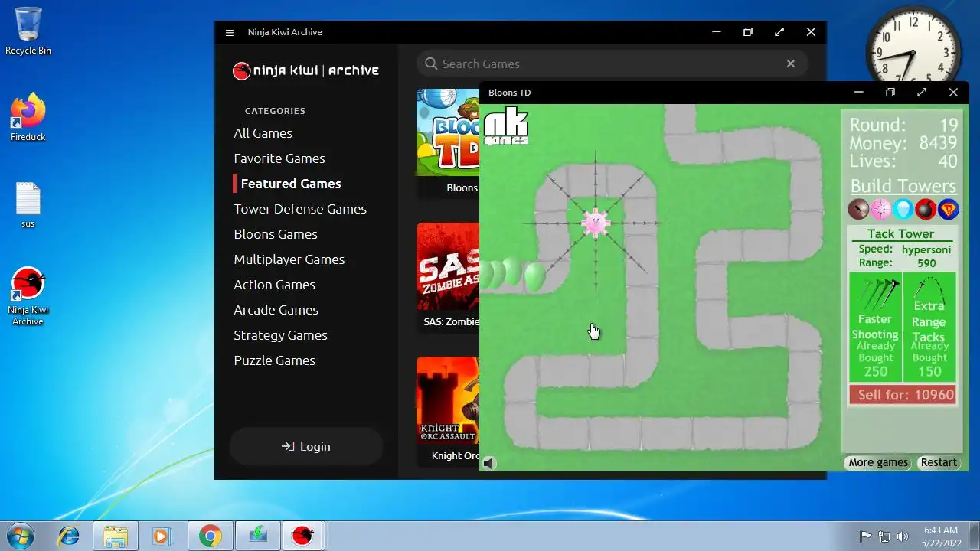Screen dimensions: 980x551
Task: Open Recycle Bin on the desktop
Action: [28, 31]
